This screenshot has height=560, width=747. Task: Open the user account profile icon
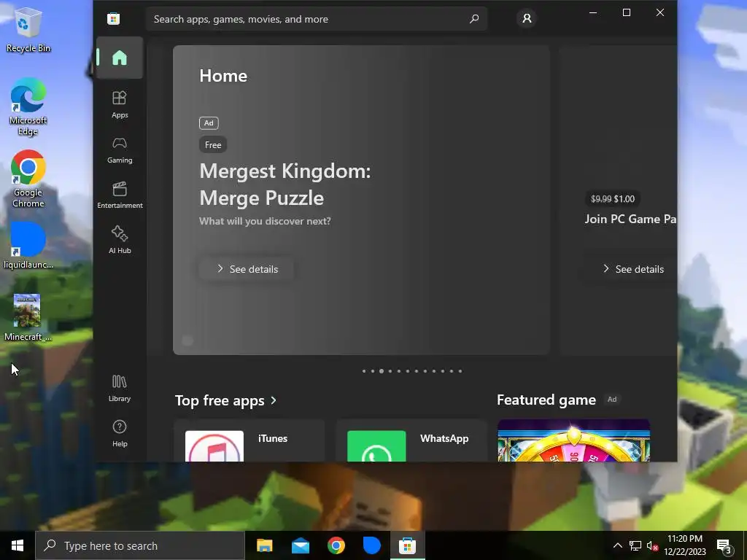(527, 18)
